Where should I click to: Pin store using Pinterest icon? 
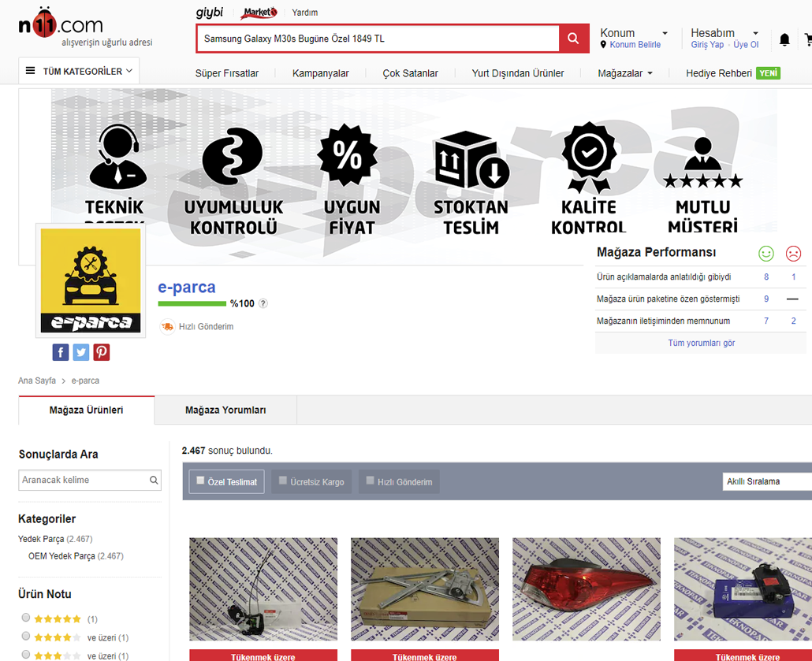[x=102, y=352]
